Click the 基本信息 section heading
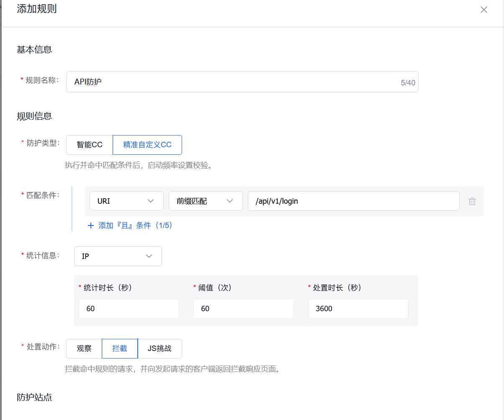The height and width of the screenshot is (420, 504). [34, 49]
